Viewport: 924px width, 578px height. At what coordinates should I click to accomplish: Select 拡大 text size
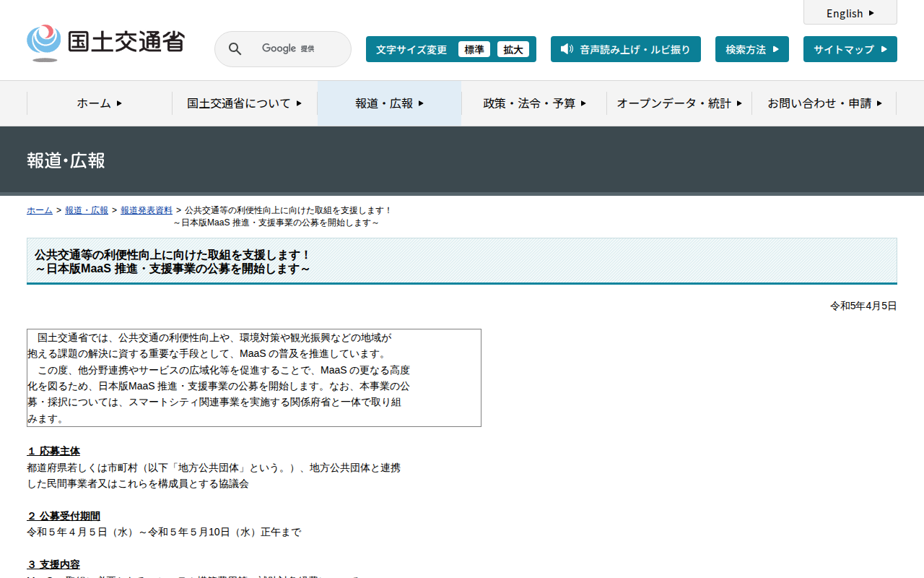point(513,49)
